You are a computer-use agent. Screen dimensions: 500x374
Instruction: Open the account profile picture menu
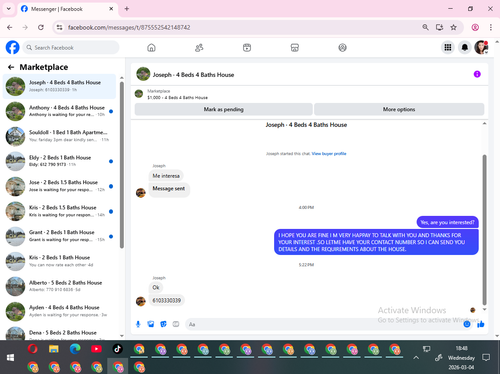coord(481,48)
